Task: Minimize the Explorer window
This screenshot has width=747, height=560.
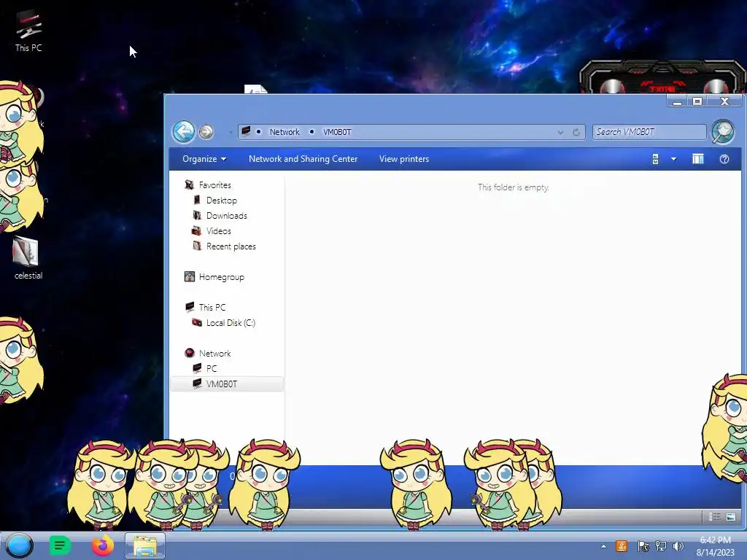Action: click(678, 101)
